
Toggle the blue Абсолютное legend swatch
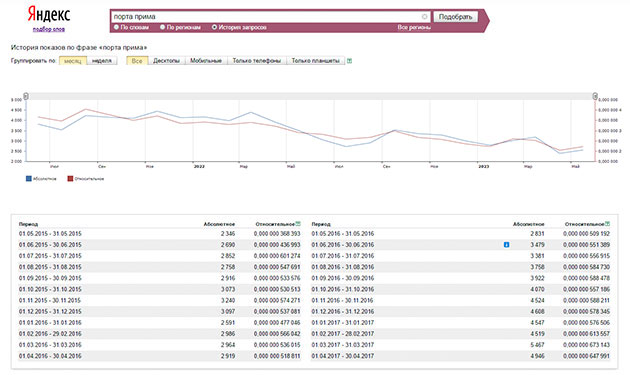point(29,178)
